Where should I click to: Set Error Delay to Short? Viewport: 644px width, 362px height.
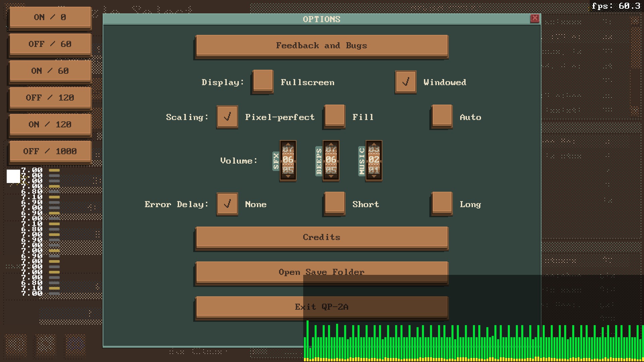(334, 203)
